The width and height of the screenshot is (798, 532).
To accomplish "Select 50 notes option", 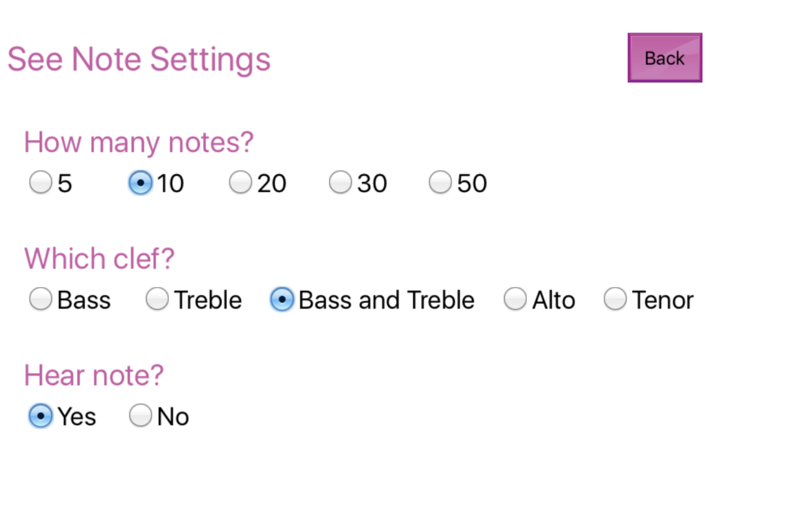I will click(440, 182).
